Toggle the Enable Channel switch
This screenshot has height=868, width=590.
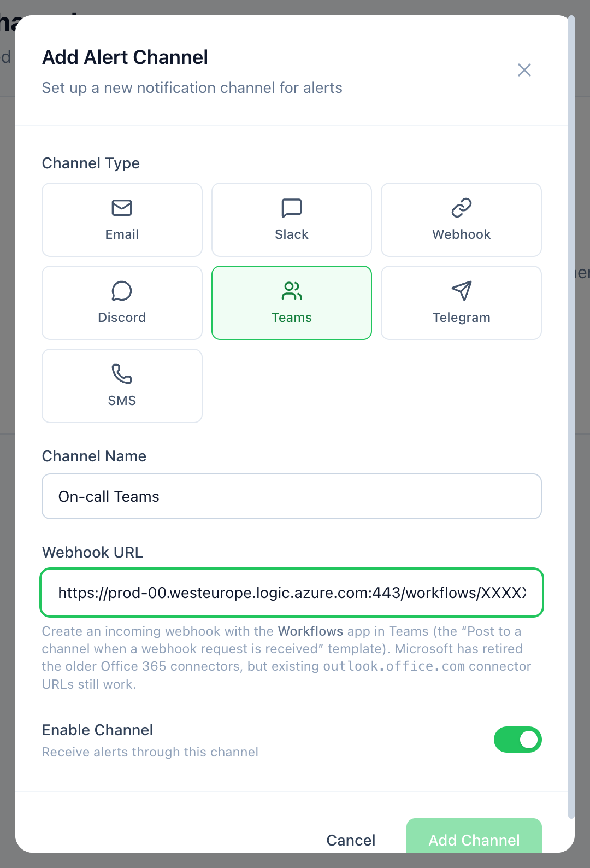(x=517, y=740)
